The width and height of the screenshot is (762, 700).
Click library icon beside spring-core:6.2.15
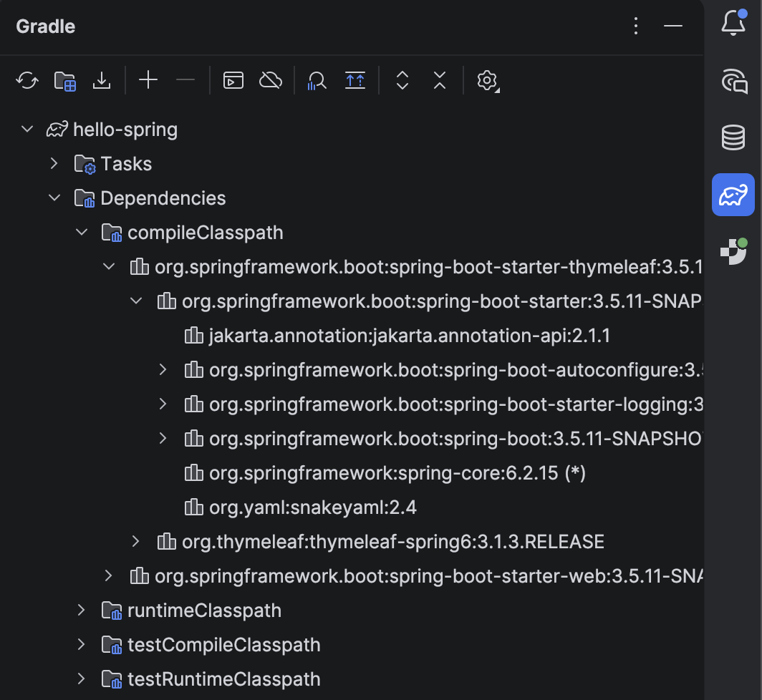pyautogui.click(x=194, y=472)
